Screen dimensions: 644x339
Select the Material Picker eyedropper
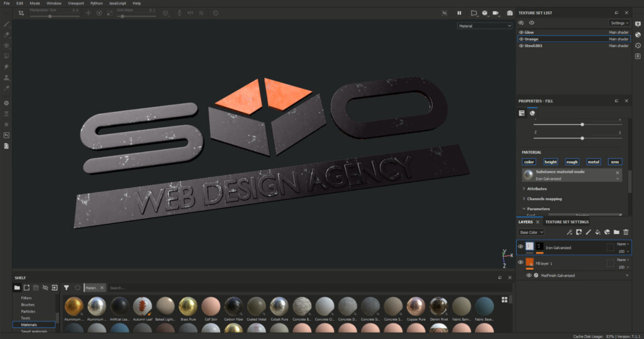(x=6, y=88)
